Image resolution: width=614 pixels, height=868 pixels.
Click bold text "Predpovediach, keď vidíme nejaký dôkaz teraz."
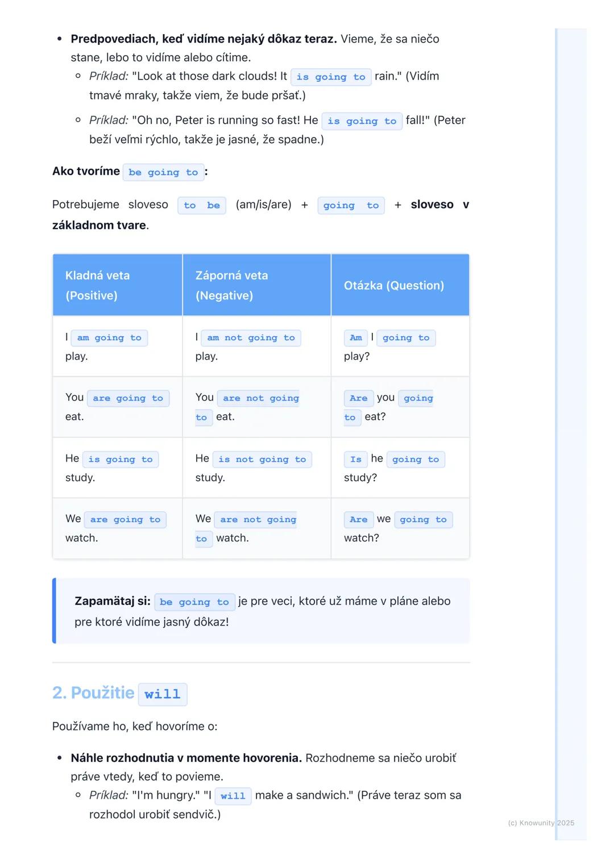204,39
